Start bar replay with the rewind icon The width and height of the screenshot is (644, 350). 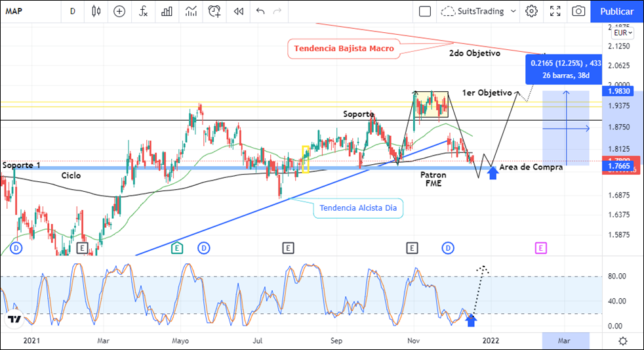pyautogui.click(x=239, y=11)
